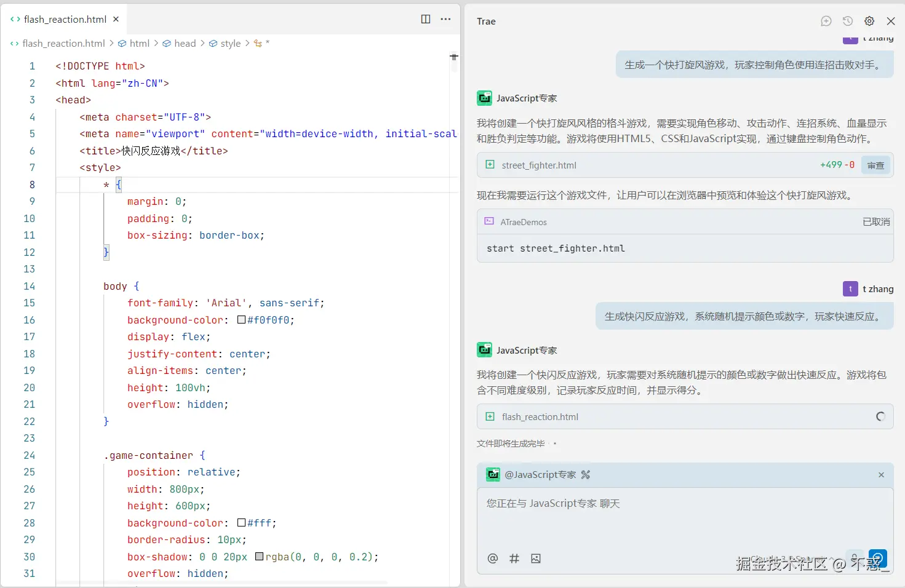Click the 已取消 status label
Image resolution: width=905 pixels, height=588 pixels.
click(x=876, y=221)
